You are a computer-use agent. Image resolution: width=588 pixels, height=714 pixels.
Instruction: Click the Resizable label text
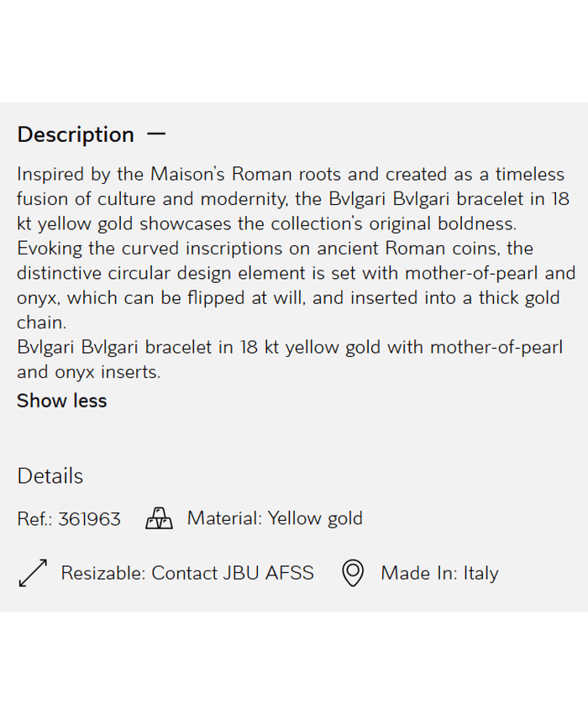click(103, 573)
